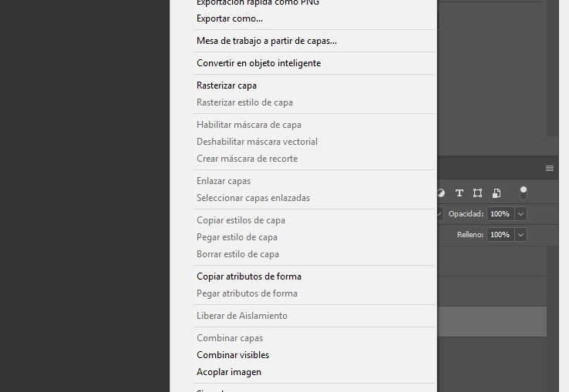Select "Mesa de trabajo a partir de capas..."

267,41
